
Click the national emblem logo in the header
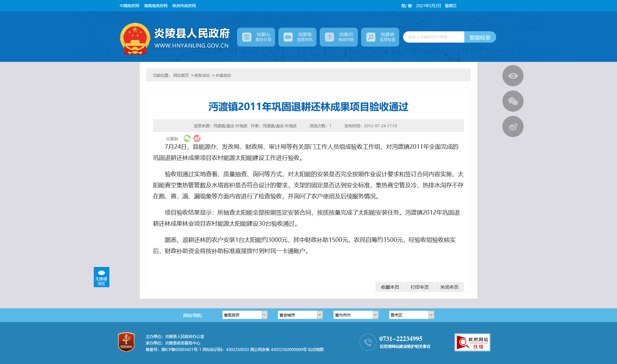click(135, 39)
